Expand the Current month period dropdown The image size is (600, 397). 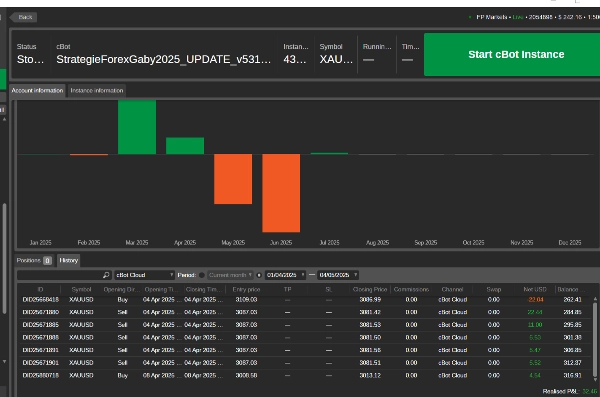click(x=230, y=275)
